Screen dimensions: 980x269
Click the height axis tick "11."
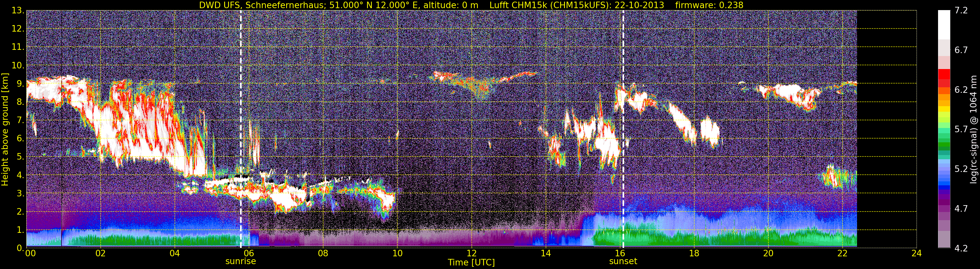[18, 47]
